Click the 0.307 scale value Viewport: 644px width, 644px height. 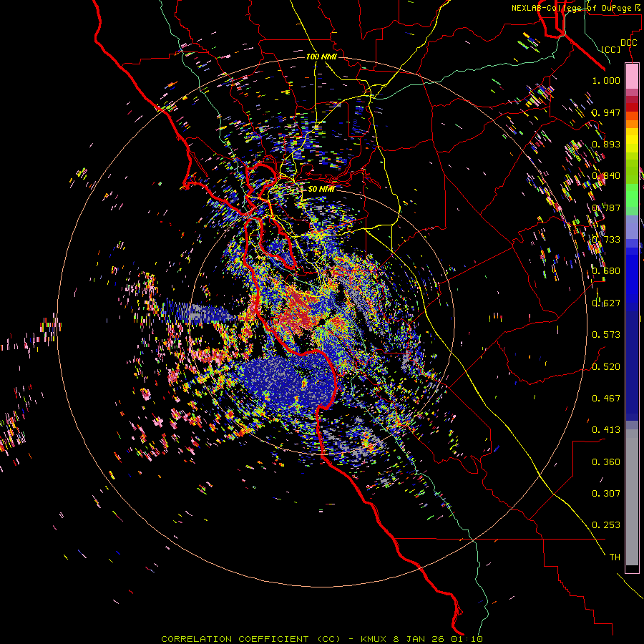606,494
